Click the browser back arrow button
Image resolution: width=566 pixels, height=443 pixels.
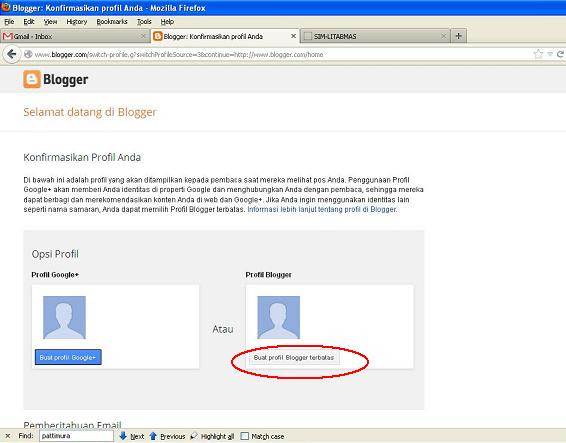[x=12, y=55]
